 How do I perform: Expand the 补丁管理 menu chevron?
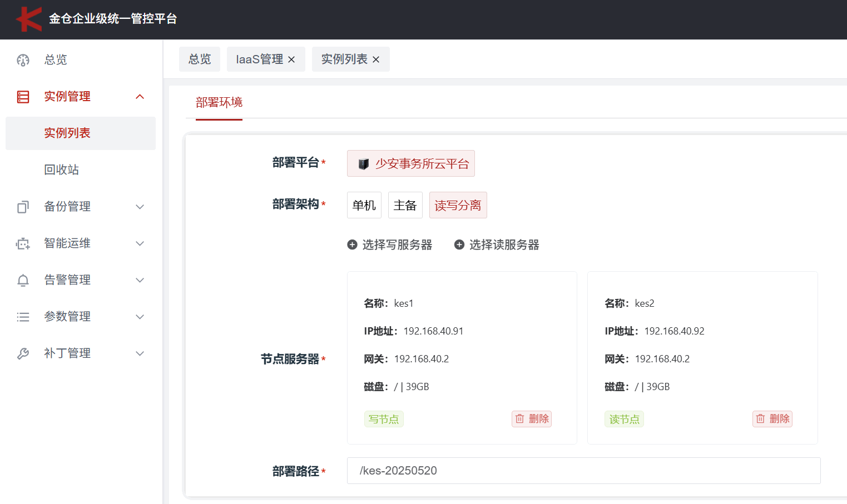pyautogui.click(x=140, y=353)
